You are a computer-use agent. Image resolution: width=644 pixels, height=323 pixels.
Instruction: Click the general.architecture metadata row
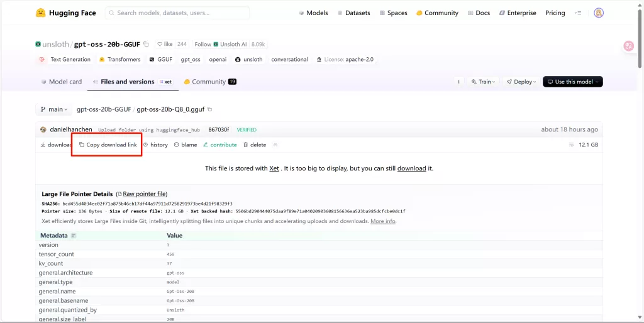coord(319,273)
